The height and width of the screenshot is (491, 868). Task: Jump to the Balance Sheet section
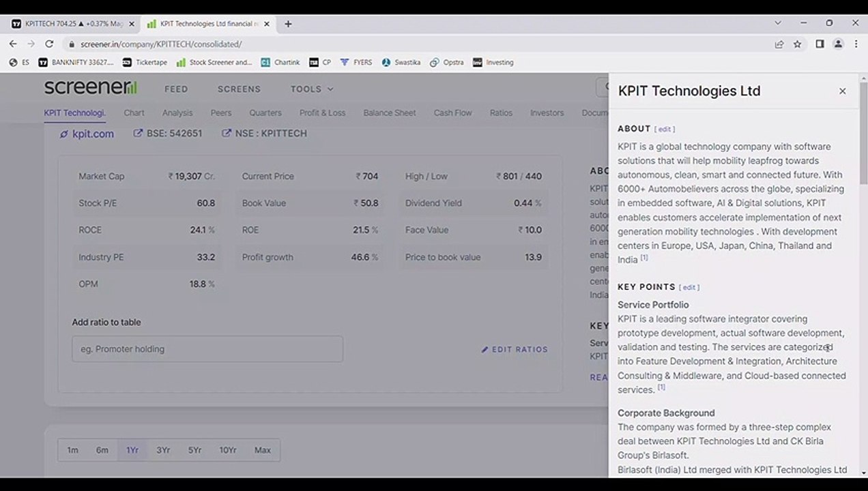click(x=390, y=113)
